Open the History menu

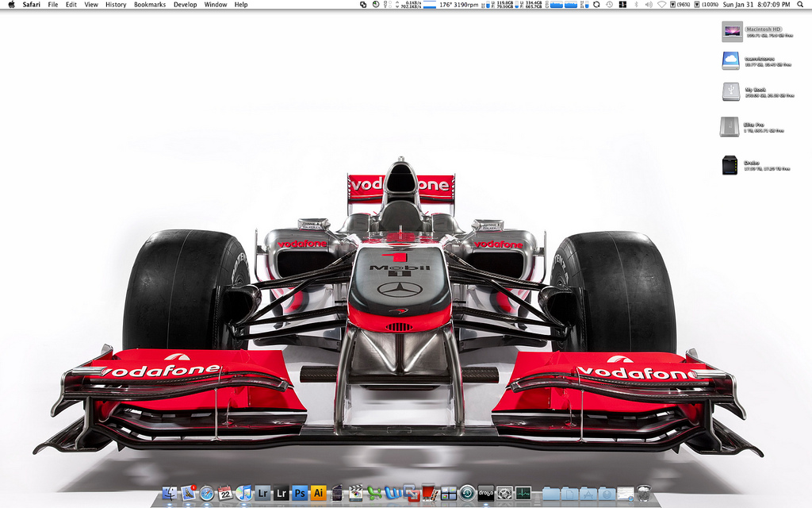pyautogui.click(x=116, y=5)
